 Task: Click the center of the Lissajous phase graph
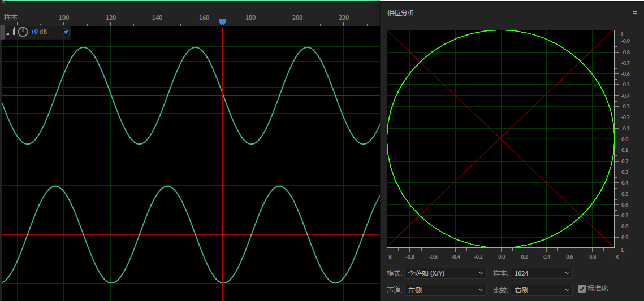(500, 139)
